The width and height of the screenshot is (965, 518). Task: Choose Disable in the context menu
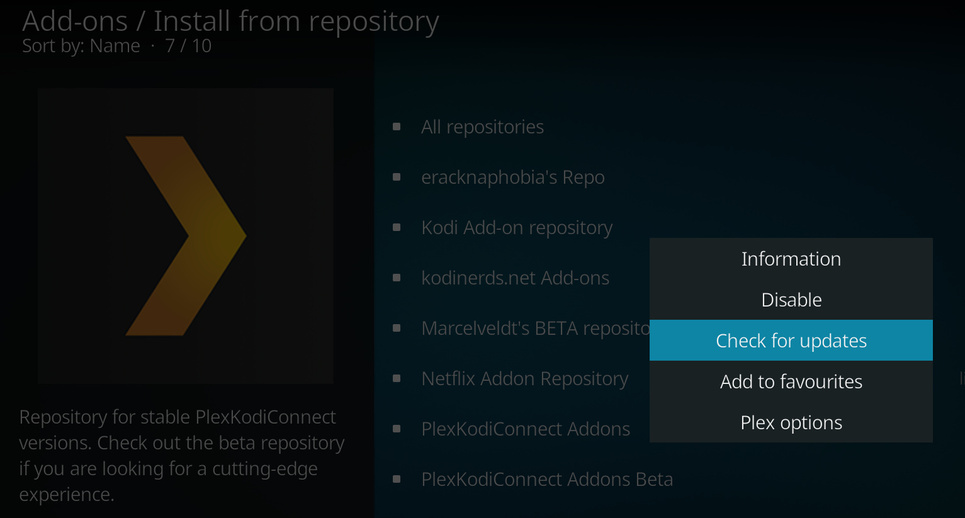tap(790, 300)
